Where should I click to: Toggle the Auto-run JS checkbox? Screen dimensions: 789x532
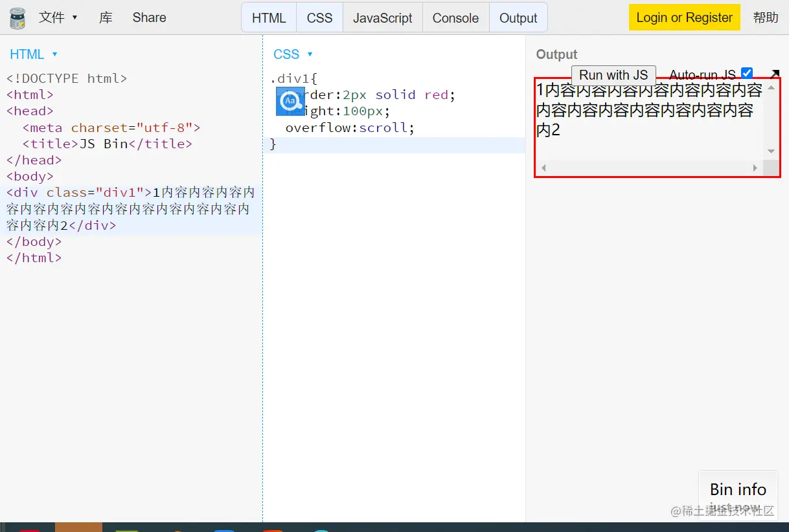[x=747, y=74]
